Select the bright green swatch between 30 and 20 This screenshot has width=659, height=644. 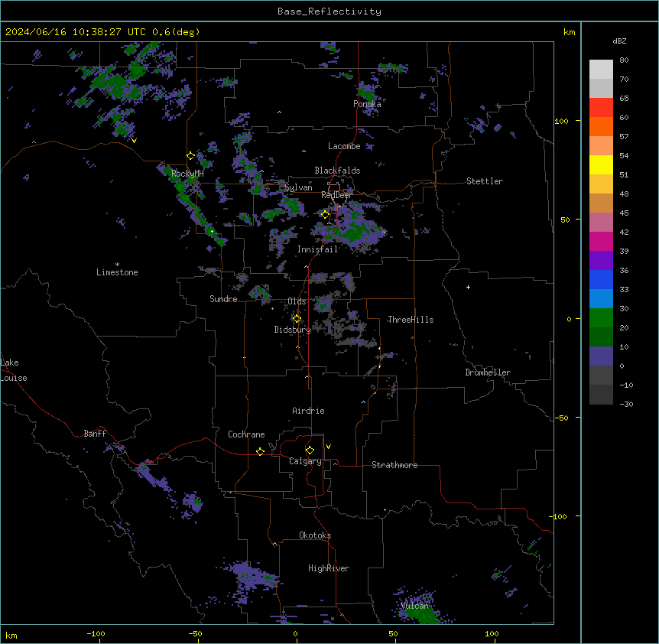pyautogui.click(x=601, y=318)
